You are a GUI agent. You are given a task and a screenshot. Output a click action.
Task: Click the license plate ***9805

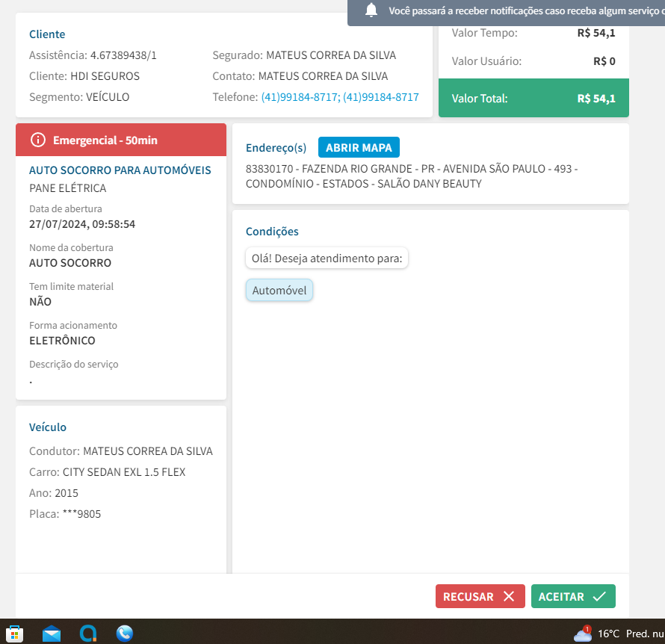pyautogui.click(x=81, y=514)
